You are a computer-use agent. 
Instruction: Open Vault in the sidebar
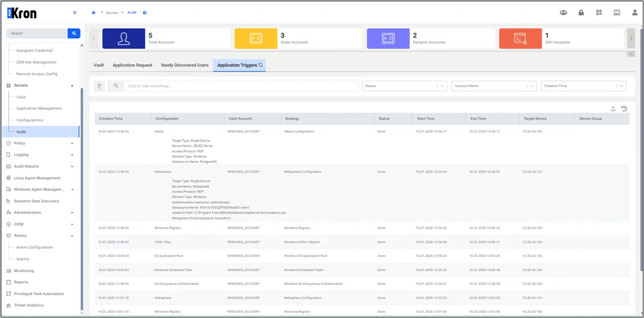(21, 97)
